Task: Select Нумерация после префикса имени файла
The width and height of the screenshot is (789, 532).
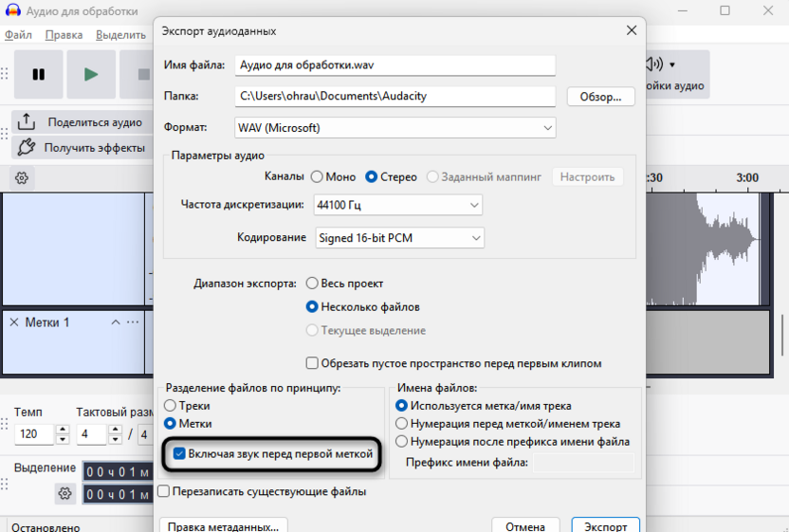Action: click(x=401, y=441)
